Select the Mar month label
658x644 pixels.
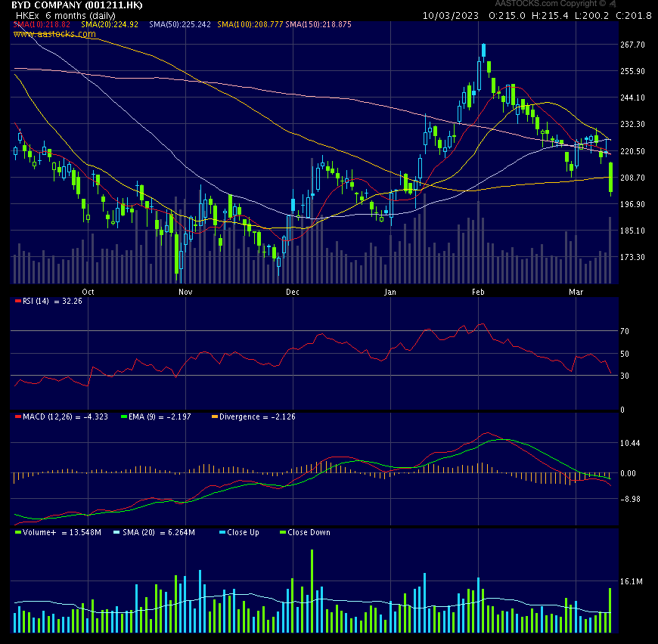(576, 292)
